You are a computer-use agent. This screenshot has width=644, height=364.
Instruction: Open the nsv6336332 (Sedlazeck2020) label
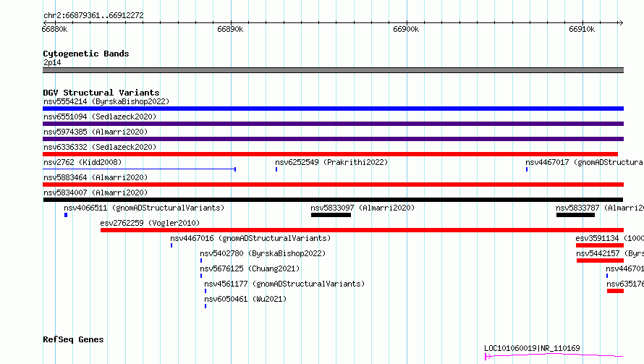tap(100, 147)
